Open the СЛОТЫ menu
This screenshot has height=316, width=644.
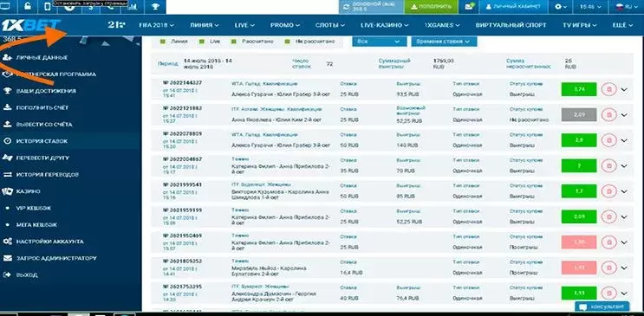point(330,25)
